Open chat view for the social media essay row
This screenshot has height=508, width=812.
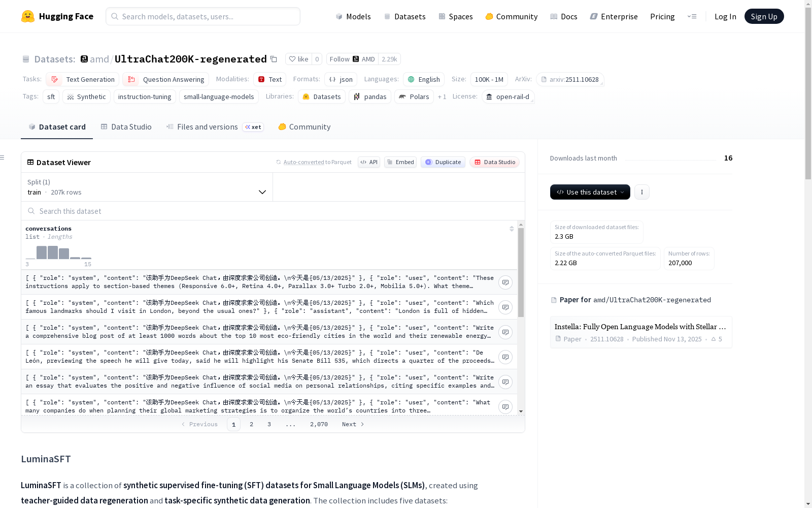505,382
